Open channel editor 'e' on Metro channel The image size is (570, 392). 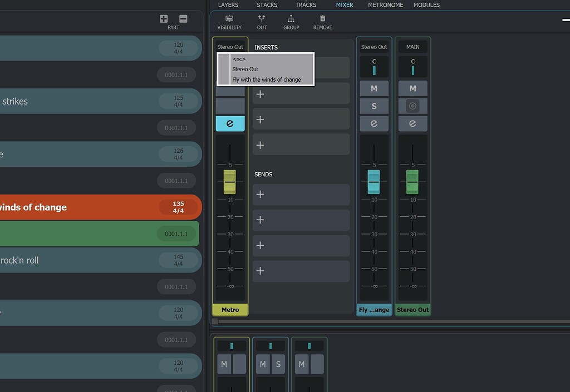tap(230, 123)
